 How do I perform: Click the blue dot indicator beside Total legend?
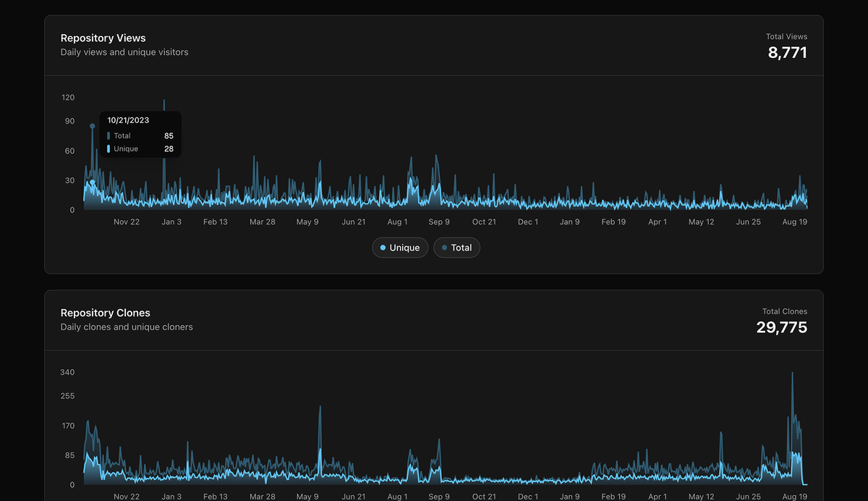click(443, 247)
